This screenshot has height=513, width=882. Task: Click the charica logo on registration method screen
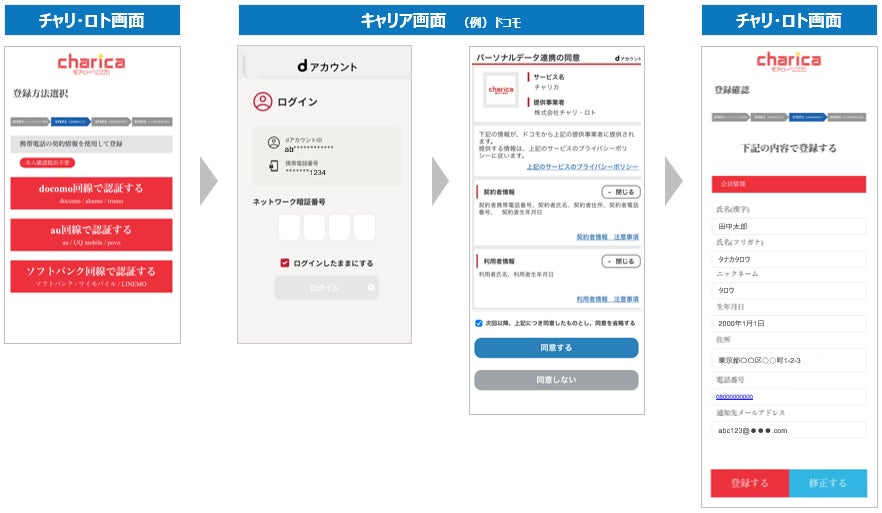coord(91,64)
